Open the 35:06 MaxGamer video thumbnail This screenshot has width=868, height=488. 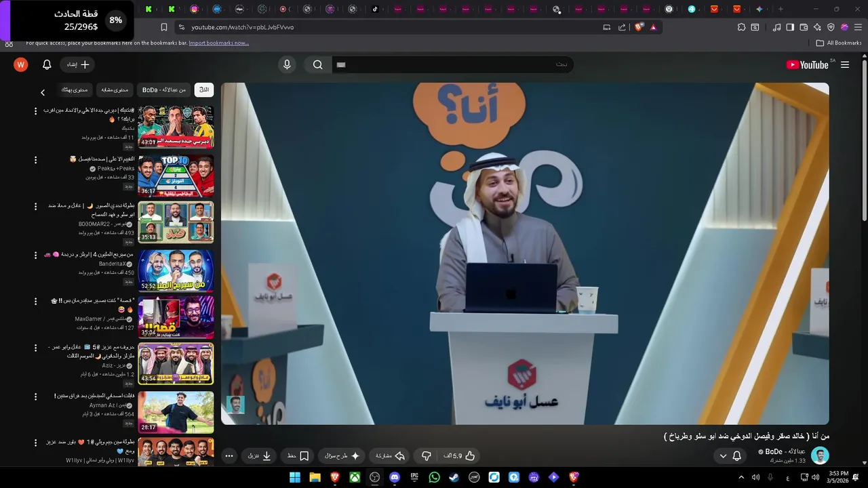176,317
